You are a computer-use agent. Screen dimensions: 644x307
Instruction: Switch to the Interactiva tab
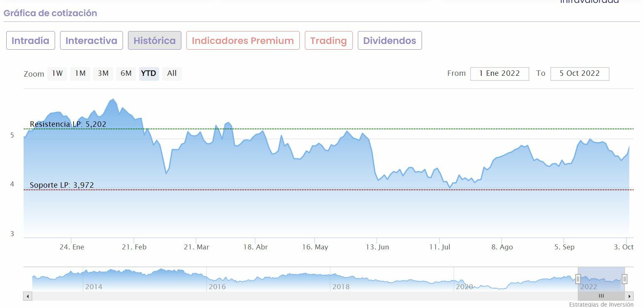tap(91, 41)
